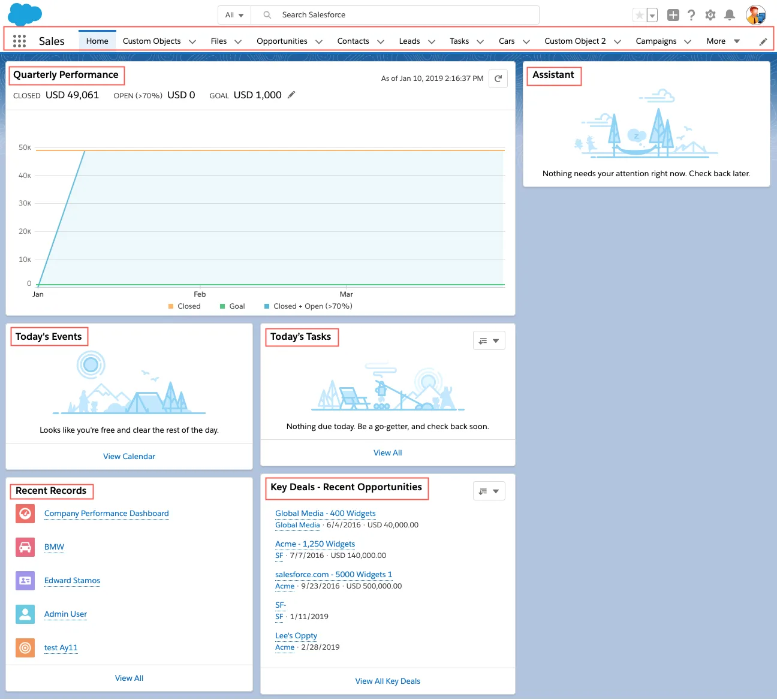Open the Lee's Oppty opportunity

[x=296, y=636]
